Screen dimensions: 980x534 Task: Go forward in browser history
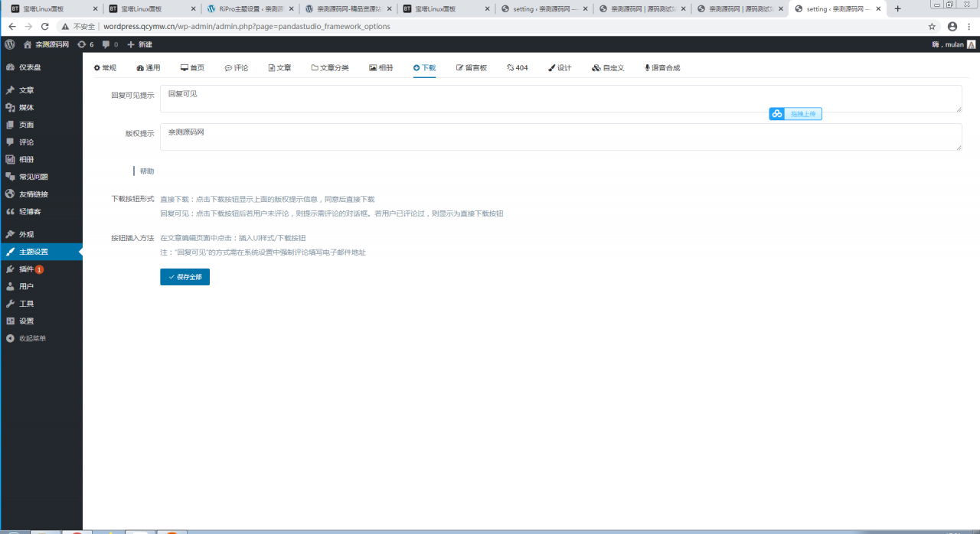[28, 26]
